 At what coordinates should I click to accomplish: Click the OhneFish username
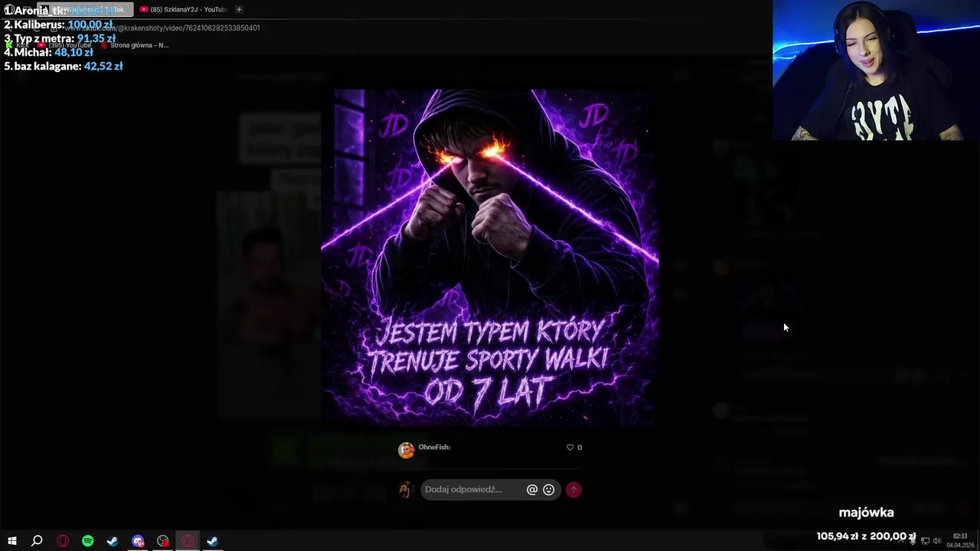click(x=434, y=447)
